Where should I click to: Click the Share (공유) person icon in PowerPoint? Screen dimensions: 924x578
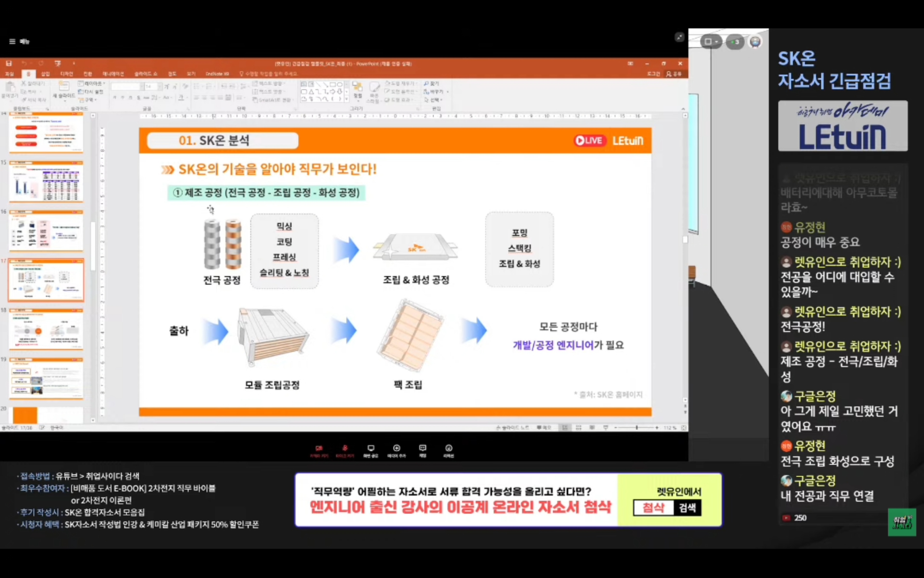pyautogui.click(x=669, y=74)
